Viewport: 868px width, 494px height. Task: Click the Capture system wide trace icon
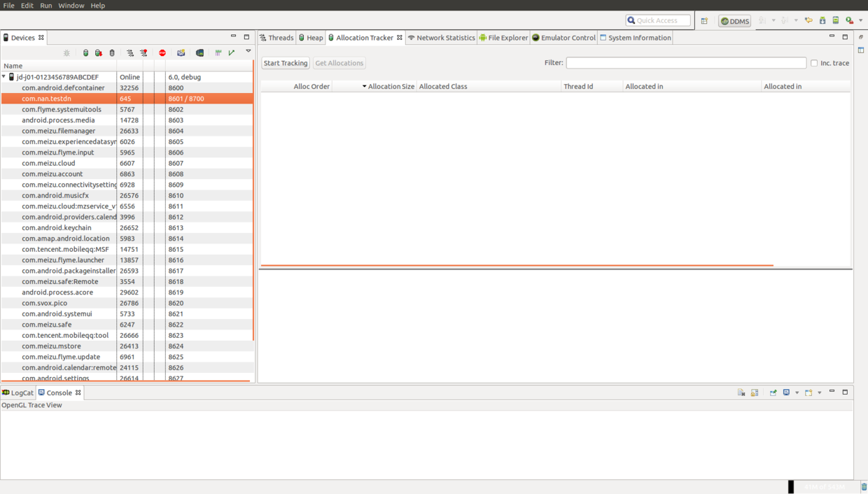point(218,53)
